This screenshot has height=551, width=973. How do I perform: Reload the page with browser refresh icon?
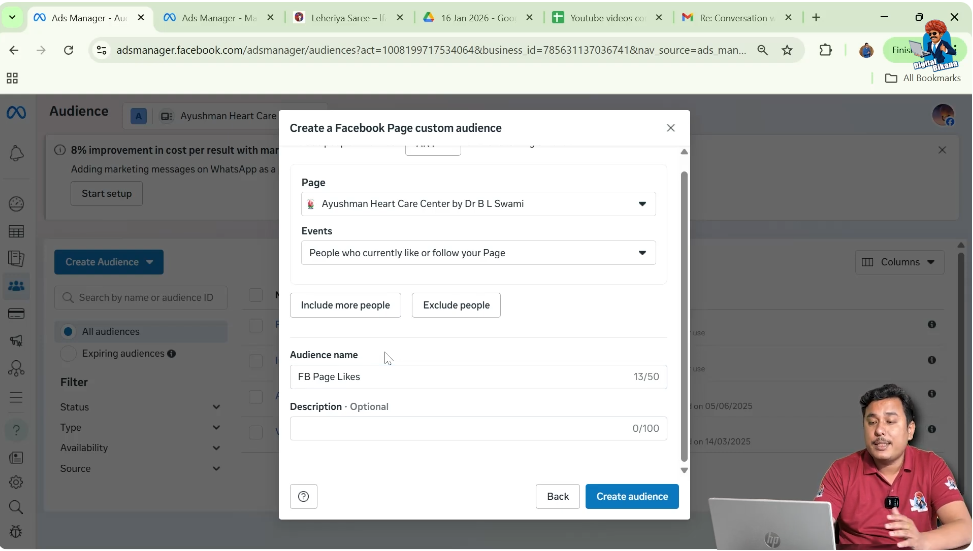coord(69,50)
